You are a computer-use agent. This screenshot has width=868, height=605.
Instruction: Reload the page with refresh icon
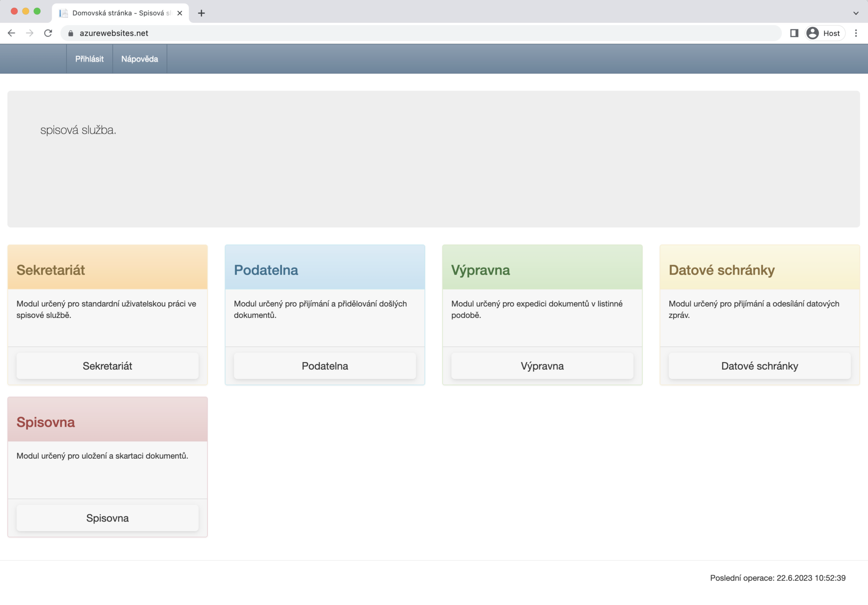48,33
